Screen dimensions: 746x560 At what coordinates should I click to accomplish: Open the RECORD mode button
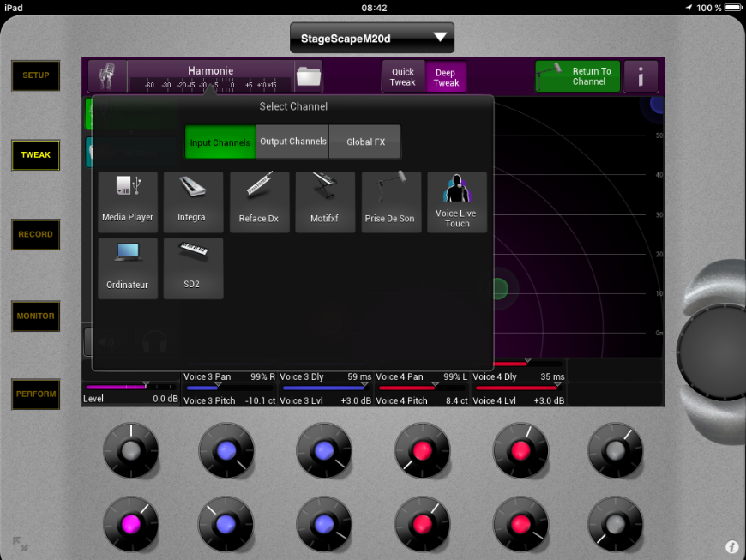click(x=36, y=234)
